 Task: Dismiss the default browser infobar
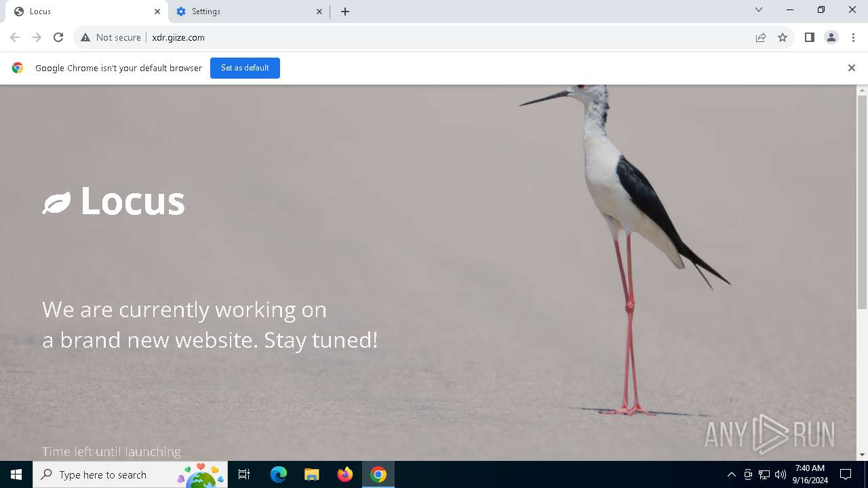click(852, 68)
